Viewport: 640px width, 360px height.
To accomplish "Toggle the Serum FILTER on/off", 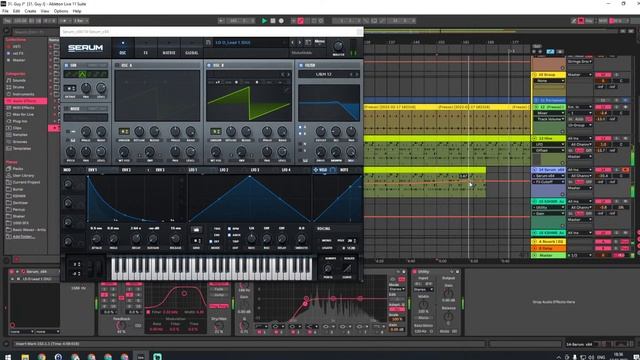I will click(301, 65).
